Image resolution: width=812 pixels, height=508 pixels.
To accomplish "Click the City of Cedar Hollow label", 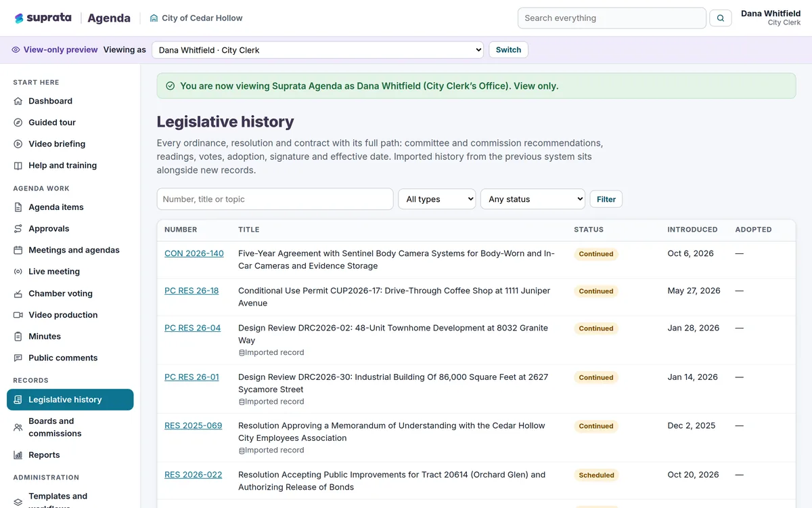I will (202, 18).
